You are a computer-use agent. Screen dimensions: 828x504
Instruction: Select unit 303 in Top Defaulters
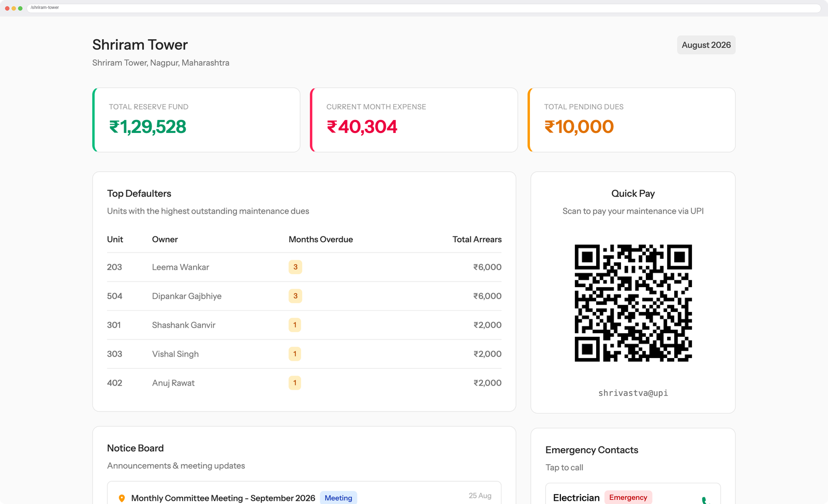(x=114, y=354)
